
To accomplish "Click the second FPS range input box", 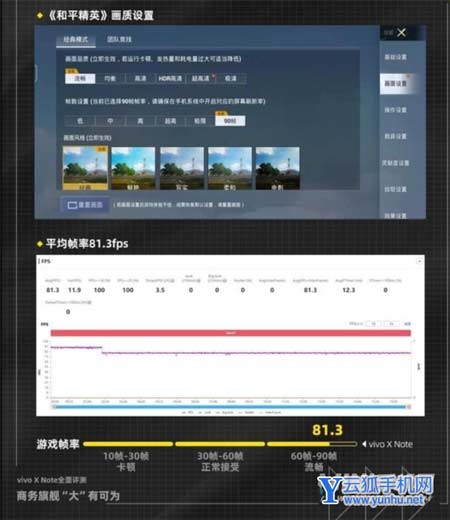I will point(391,324).
